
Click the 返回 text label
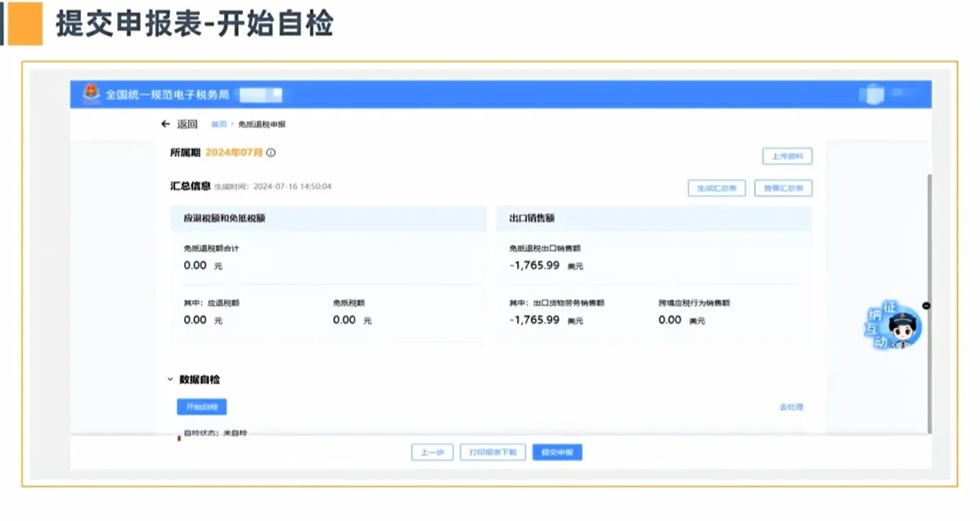coord(189,124)
